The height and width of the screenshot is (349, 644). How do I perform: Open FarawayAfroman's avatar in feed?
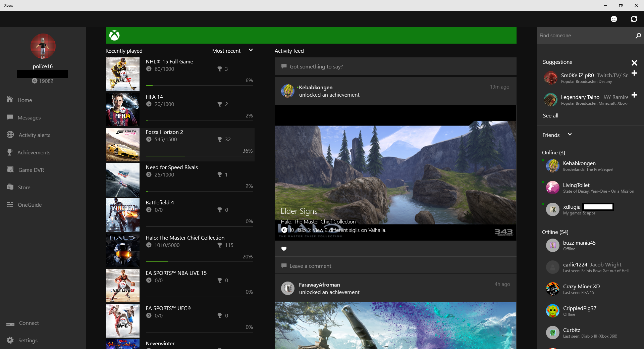click(287, 288)
